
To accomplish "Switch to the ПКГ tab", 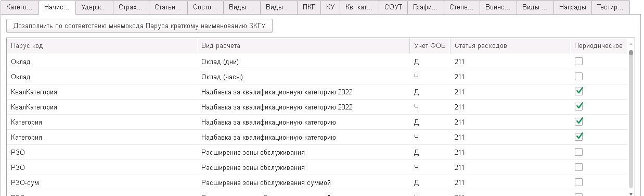I will pos(308,7).
